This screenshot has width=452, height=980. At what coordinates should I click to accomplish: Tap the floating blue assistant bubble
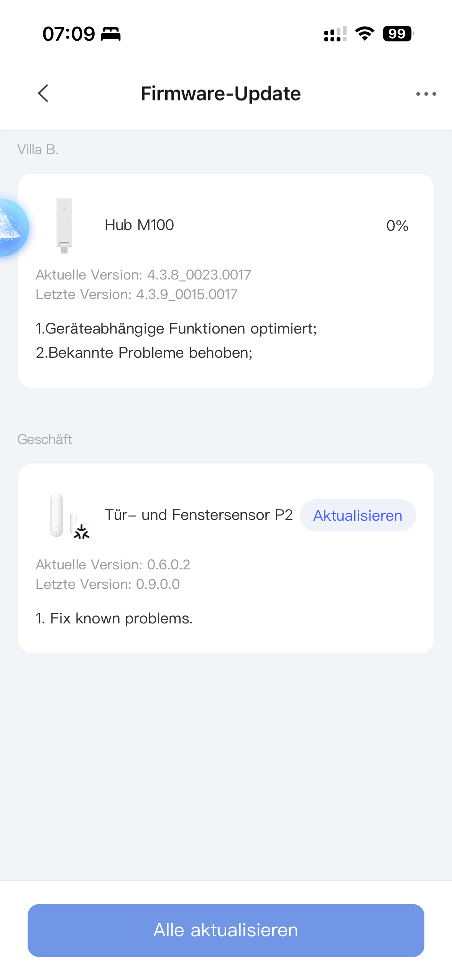click(x=12, y=228)
